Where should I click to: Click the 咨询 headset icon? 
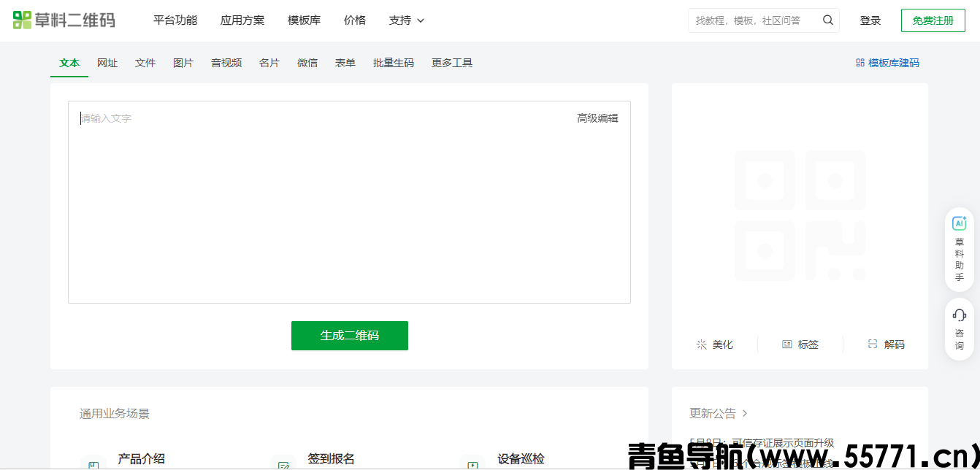(x=959, y=315)
